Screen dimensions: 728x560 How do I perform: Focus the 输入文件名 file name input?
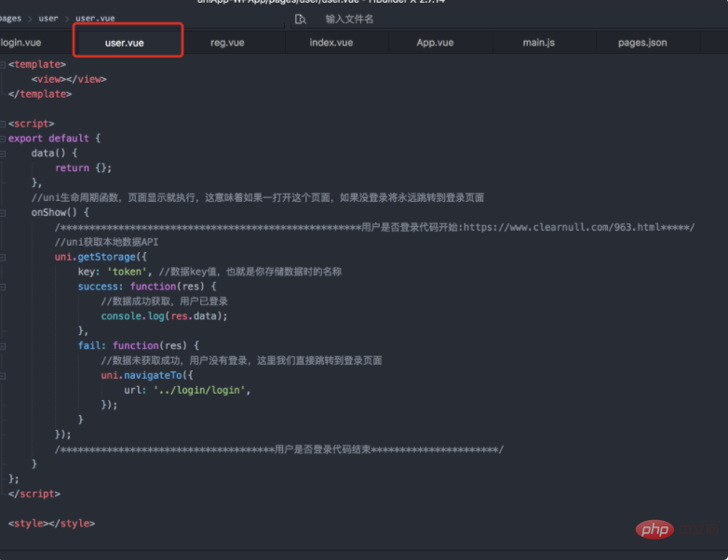coord(349,19)
